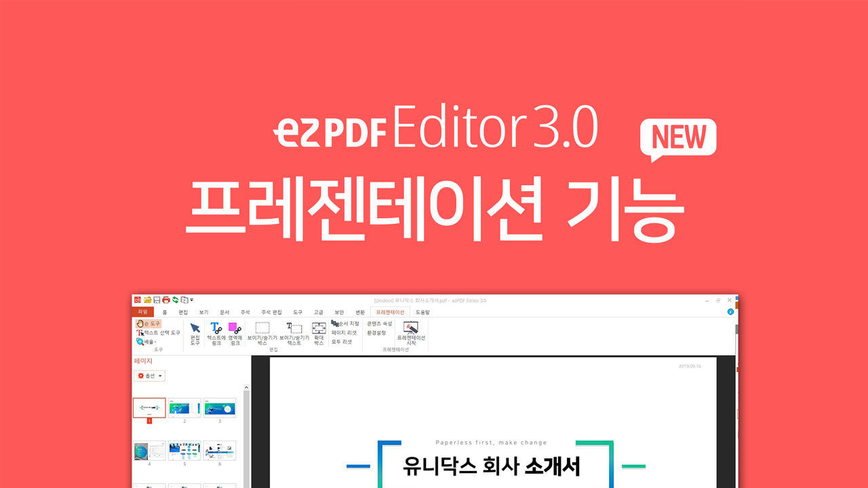Click the blue help icon at ribbon right
Viewport: 868px width, 488px height.
(x=730, y=312)
